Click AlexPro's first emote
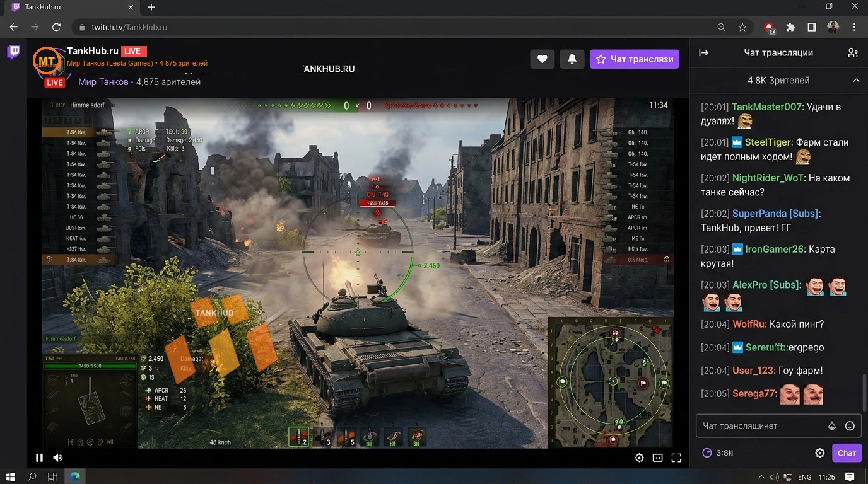The image size is (868, 484). 814,286
